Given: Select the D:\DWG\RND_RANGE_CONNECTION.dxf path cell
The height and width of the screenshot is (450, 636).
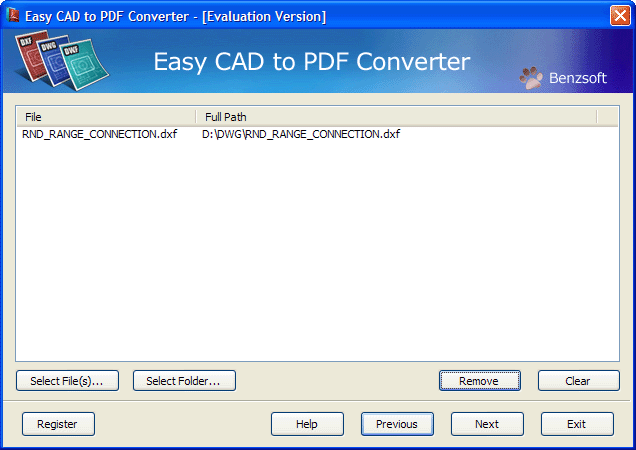Looking at the screenshot, I should (x=301, y=134).
